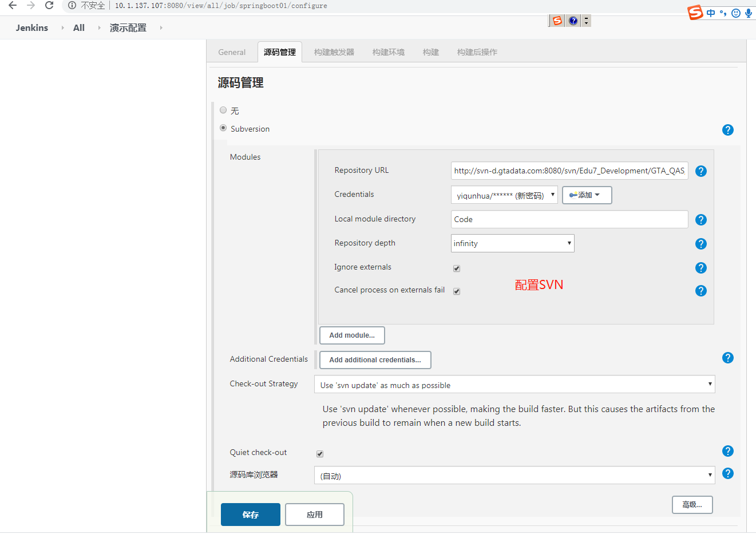This screenshot has height=534, width=756.
Task: Open the 构建触发器 tab
Action: click(x=334, y=52)
